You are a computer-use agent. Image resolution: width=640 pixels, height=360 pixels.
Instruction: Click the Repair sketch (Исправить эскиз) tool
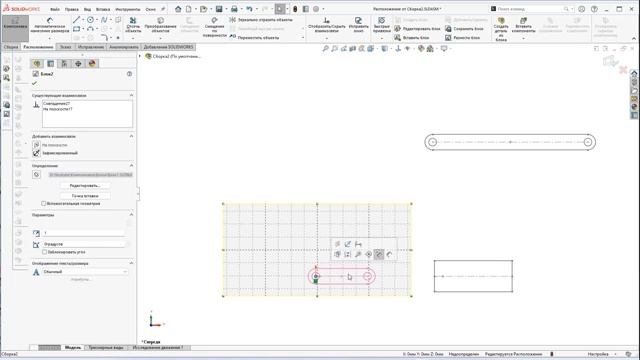click(358, 25)
